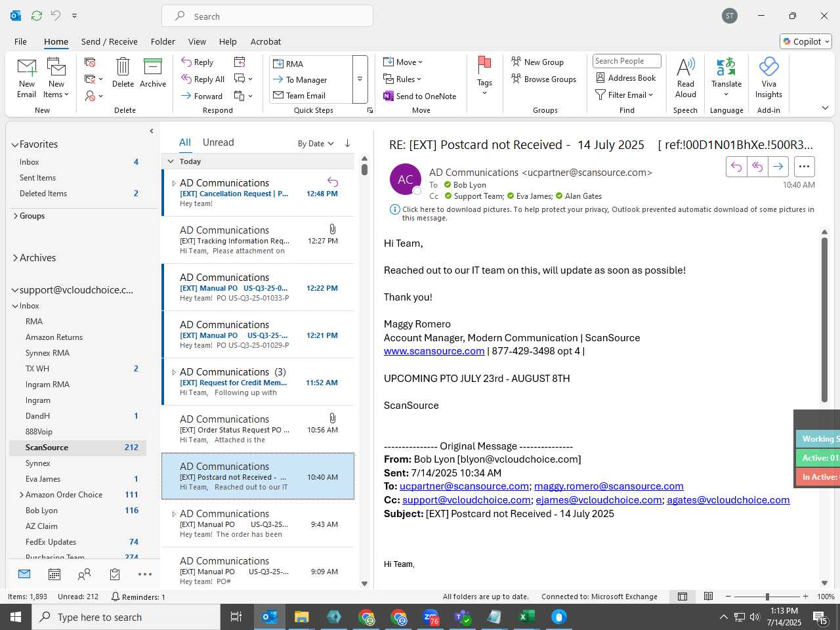Viewport: 840px width, 630px height.
Task: Collapse the Favorites section
Action: [15, 144]
